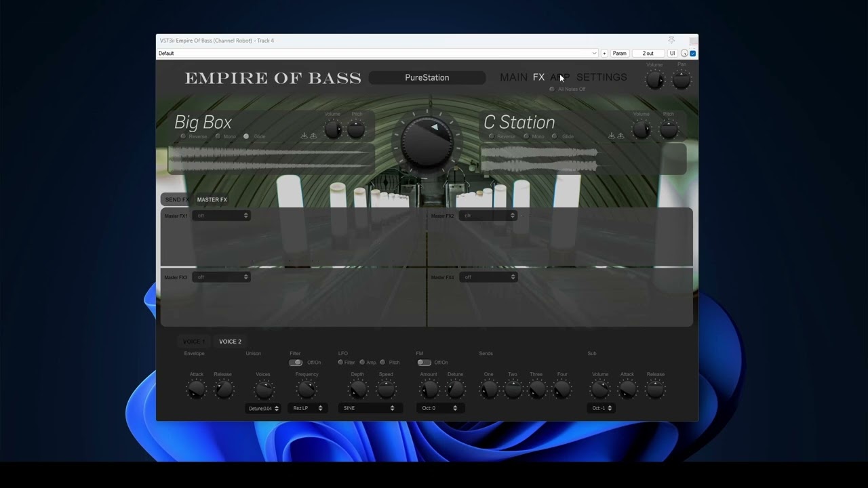This screenshot has height=488, width=868.
Task: Click the Sub Release knob
Action: coord(655,390)
